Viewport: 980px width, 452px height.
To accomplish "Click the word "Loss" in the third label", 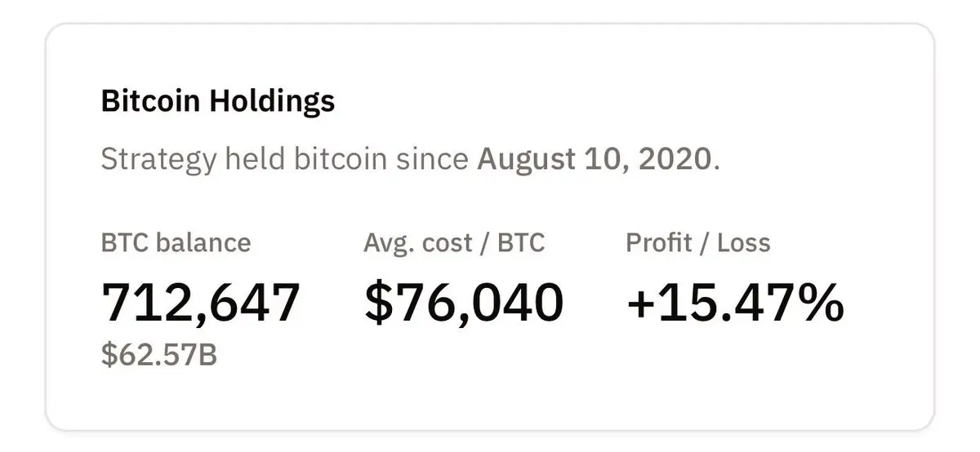I will (x=744, y=242).
